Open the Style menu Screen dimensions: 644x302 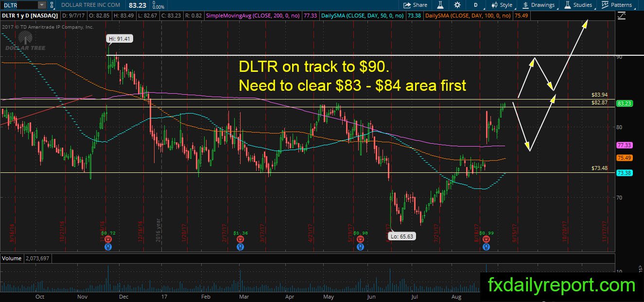click(502, 5)
